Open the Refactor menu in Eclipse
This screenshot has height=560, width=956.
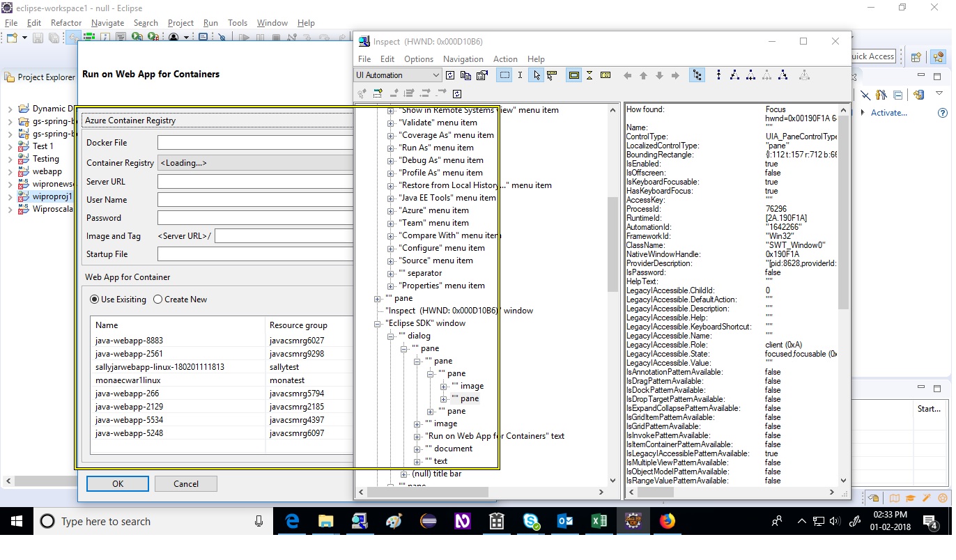tap(66, 22)
